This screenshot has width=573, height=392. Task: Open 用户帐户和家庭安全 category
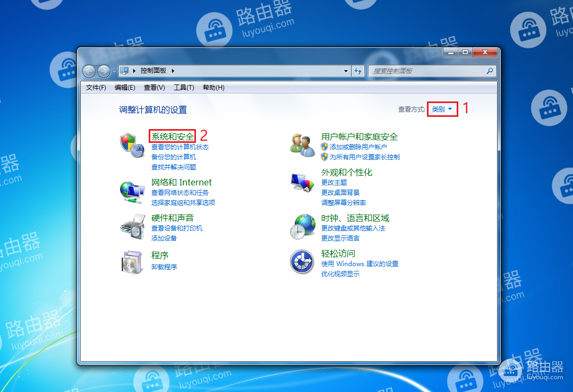pyautogui.click(x=359, y=137)
